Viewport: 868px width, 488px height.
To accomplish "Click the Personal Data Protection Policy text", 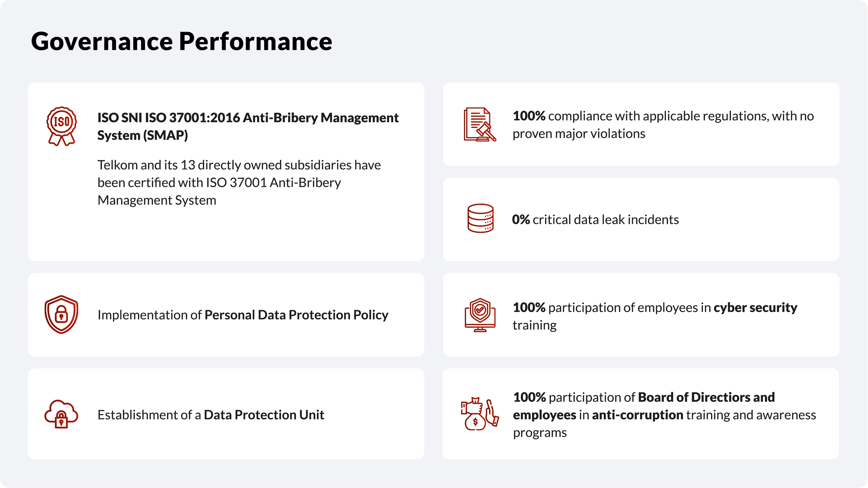I will pyautogui.click(x=296, y=315).
